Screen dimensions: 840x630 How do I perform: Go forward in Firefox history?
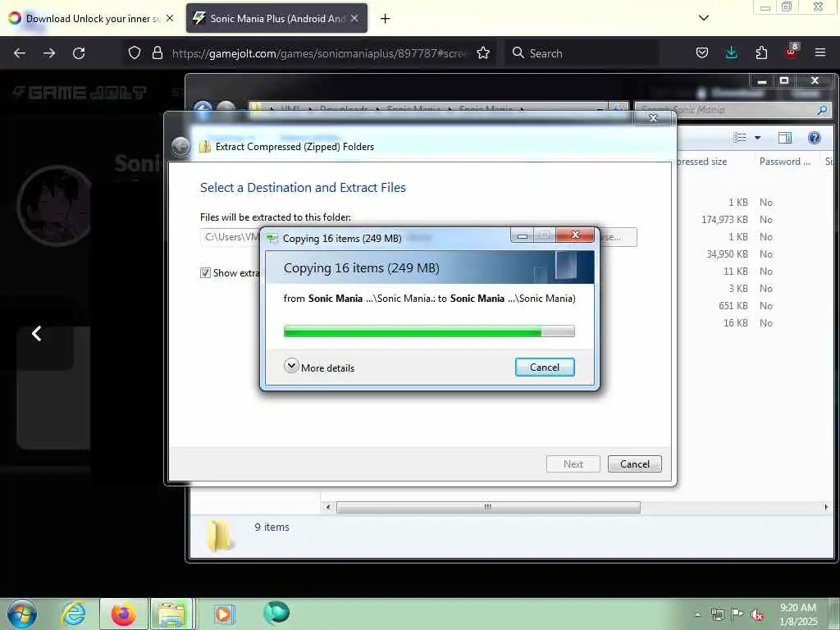48,53
